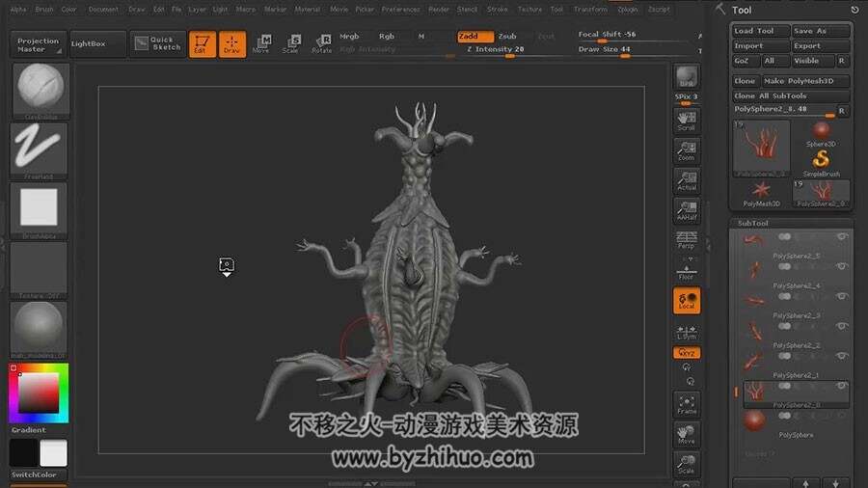Open the Texture Off picker
Viewport: 868px width, 488px height.
39,269
